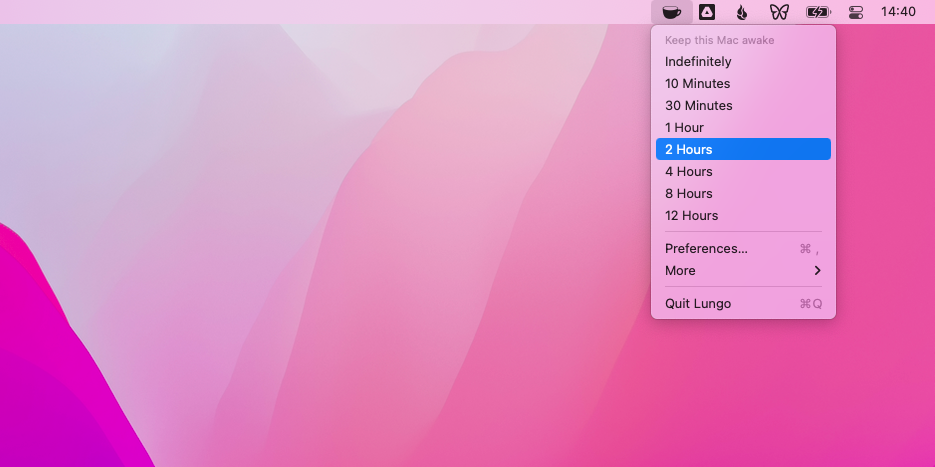935x467 pixels.
Task: Open Control Center from the menu bar
Action: 856,12
